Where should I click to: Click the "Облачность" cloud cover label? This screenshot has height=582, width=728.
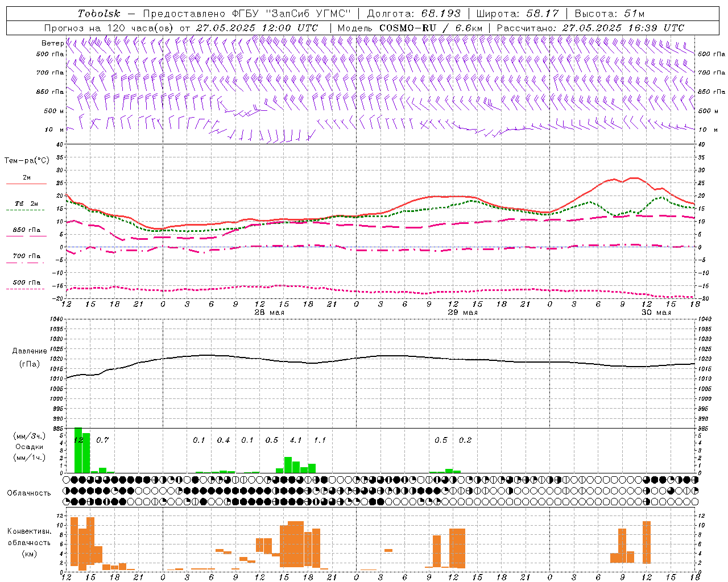click(x=29, y=493)
